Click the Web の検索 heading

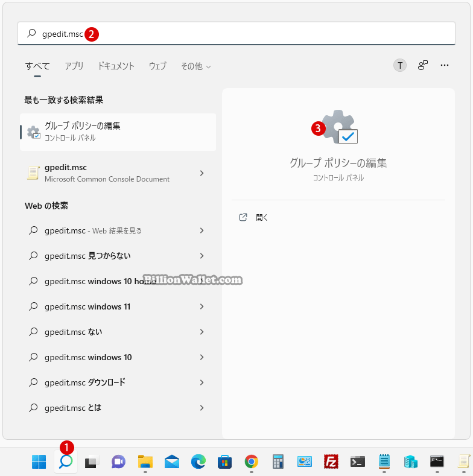(46, 206)
